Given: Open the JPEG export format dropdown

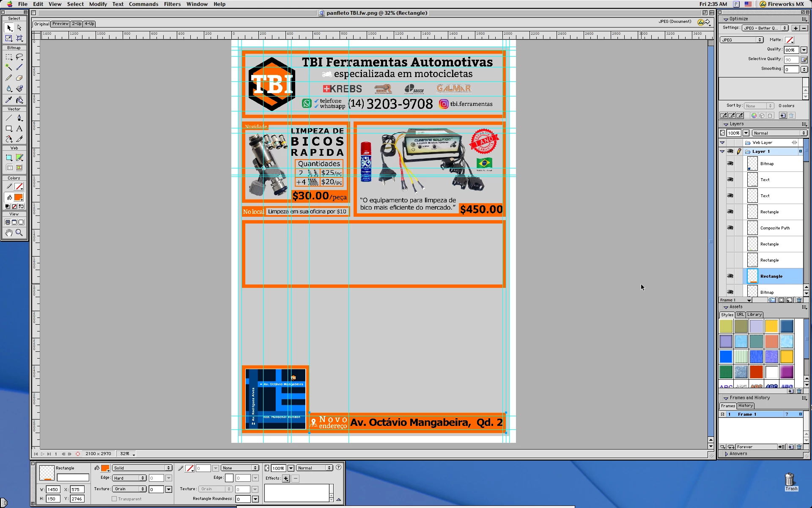Looking at the screenshot, I should pos(741,40).
